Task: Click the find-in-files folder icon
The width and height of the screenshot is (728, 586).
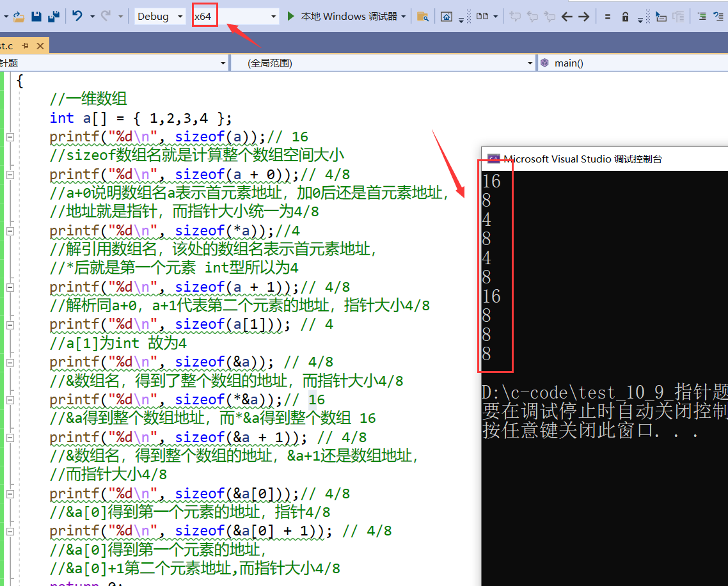Action: coord(422,17)
